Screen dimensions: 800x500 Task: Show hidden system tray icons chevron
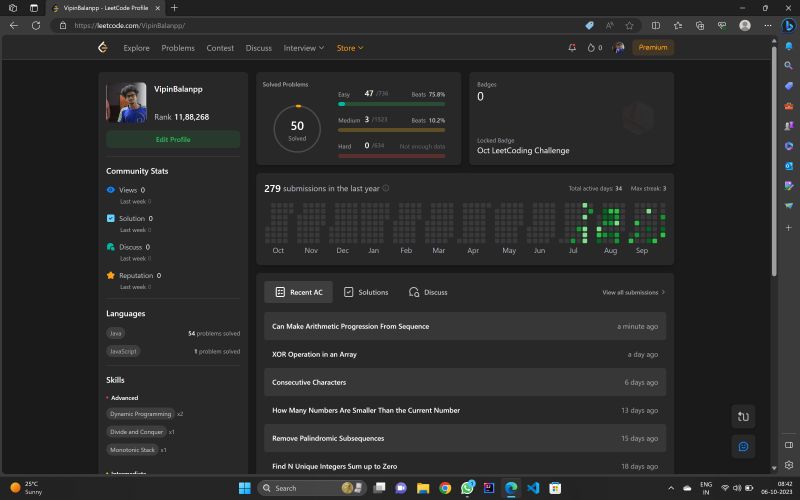click(x=671, y=488)
